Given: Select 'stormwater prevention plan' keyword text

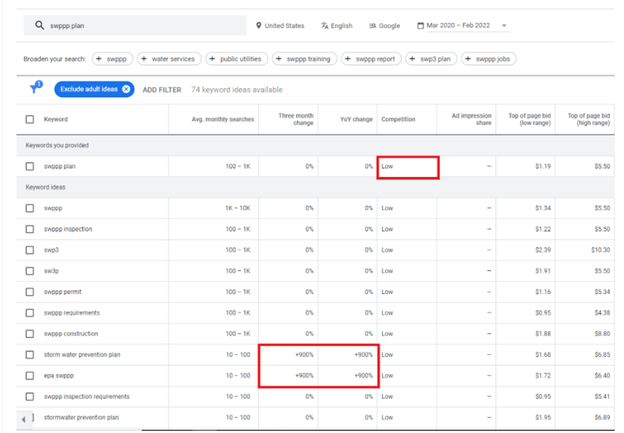Looking at the screenshot, I should [x=81, y=417].
